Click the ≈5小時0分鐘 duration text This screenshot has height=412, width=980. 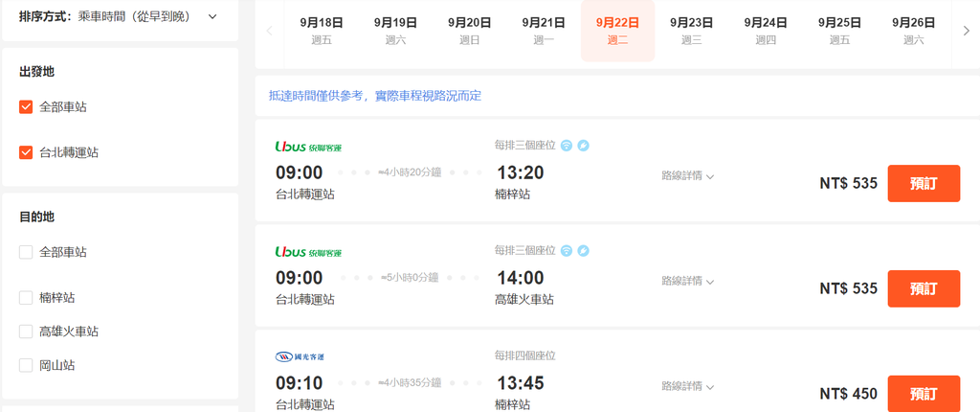click(410, 277)
